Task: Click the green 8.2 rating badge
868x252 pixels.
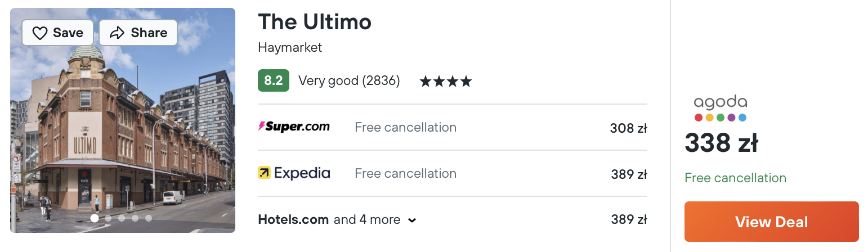Action: pos(273,81)
